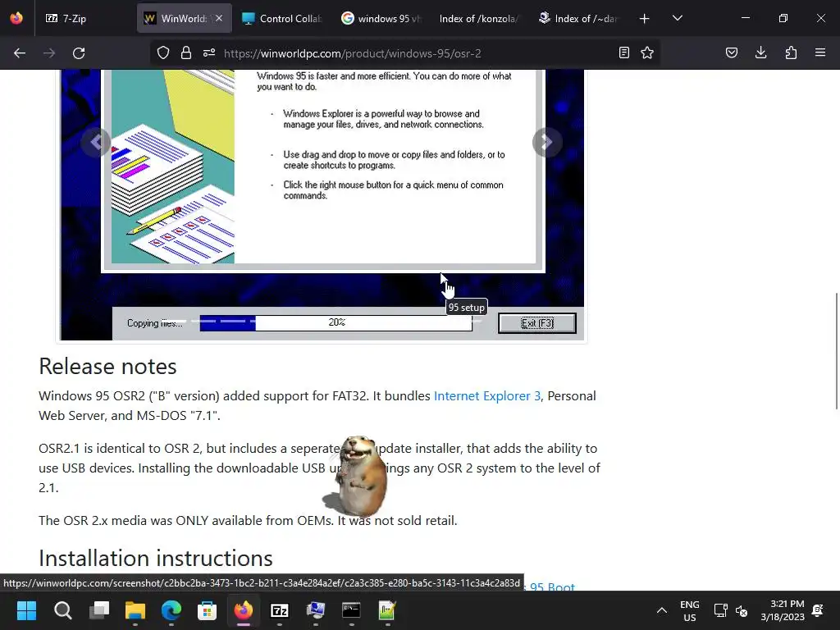Viewport: 840px width, 630px height.
Task: Open the notifications bell icon
Action: [818, 610]
